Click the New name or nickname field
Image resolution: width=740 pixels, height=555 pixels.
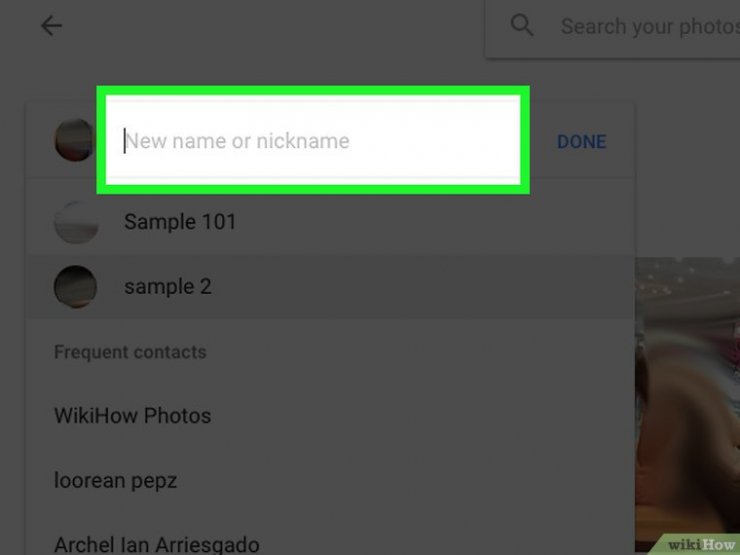(x=313, y=141)
